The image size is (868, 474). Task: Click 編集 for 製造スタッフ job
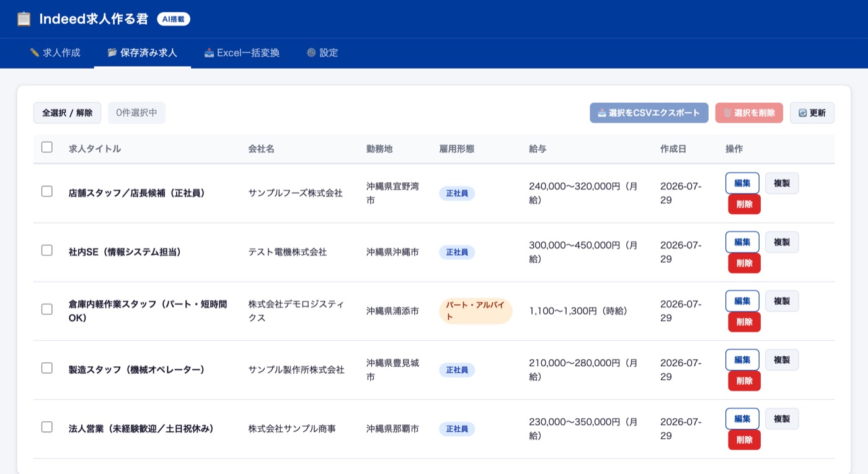point(742,360)
